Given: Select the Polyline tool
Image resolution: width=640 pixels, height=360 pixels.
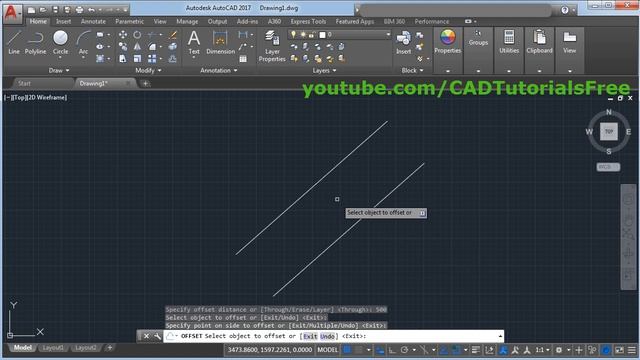Looking at the screenshot, I should pos(35,42).
